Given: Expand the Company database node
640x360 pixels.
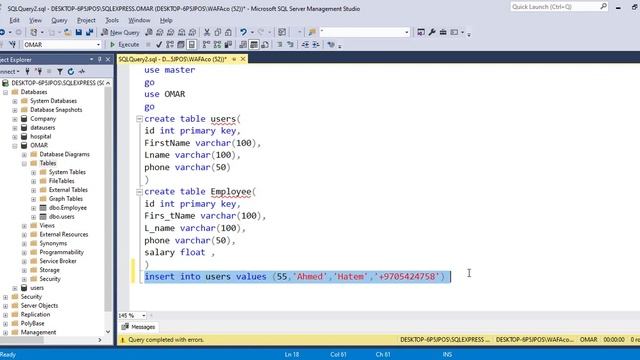Looking at the screenshot, I should [15, 119].
